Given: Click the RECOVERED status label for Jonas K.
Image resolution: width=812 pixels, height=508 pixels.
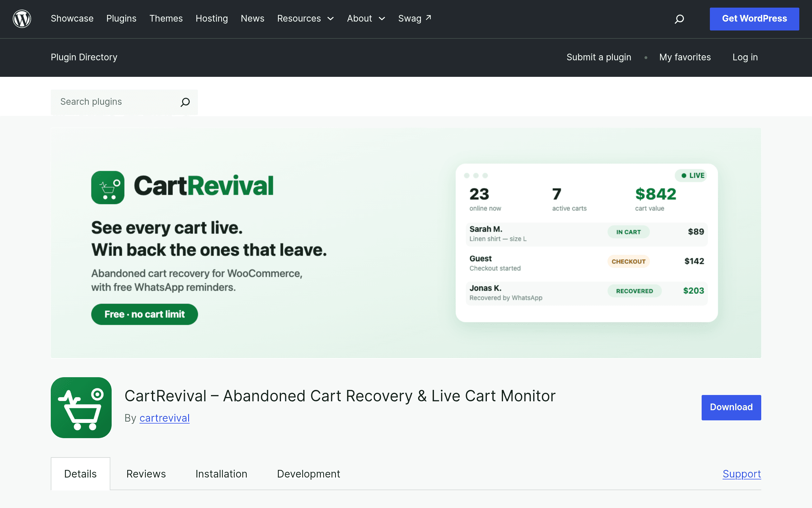Looking at the screenshot, I should pyautogui.click(x=634, y=291).
